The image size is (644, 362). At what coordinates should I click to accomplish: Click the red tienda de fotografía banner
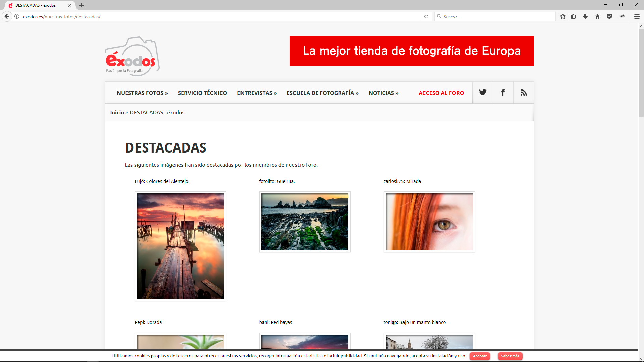tap(412, 51)
